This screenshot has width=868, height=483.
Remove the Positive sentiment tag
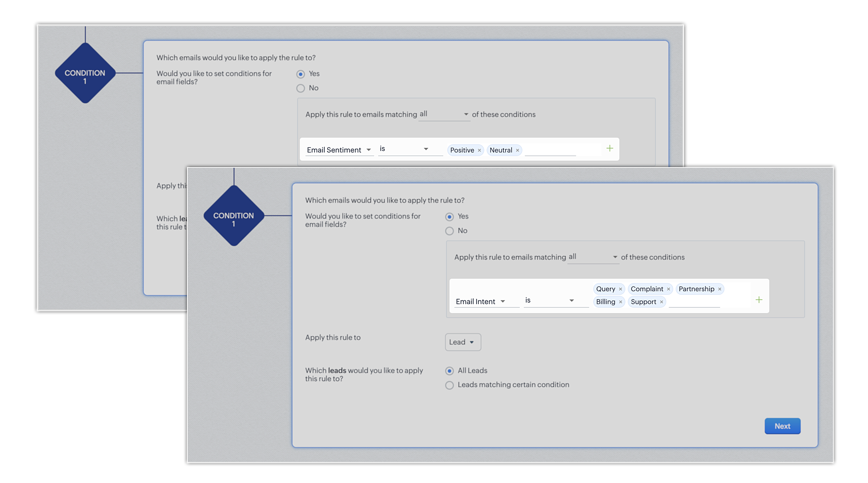coord(479,150)
